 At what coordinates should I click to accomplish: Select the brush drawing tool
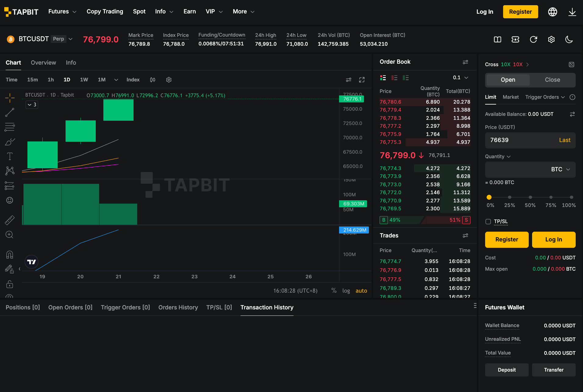tap(10, 142)
